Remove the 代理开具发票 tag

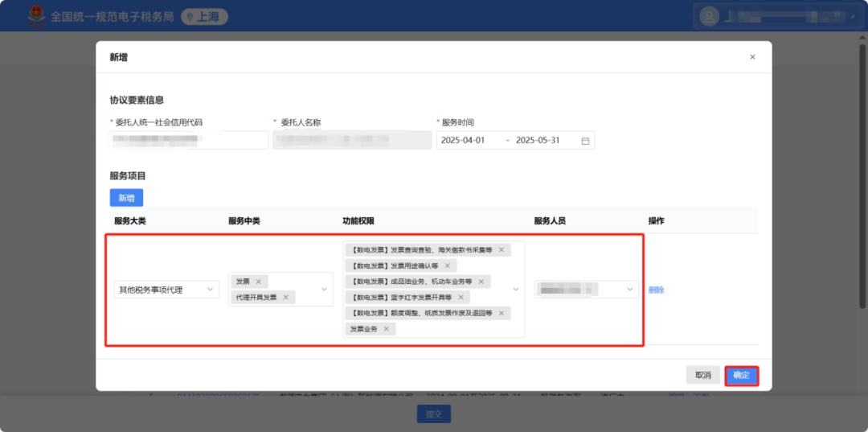click(x=285, y=298)
